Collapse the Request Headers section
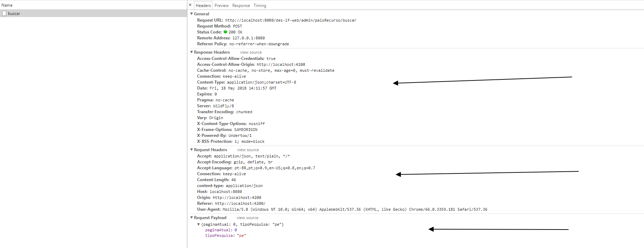The width and height of the screenshot is (644, 248). (x=192, y=149)
